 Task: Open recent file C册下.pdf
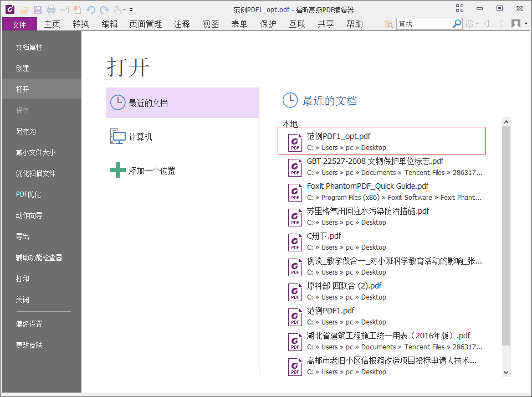pos(386,241)
